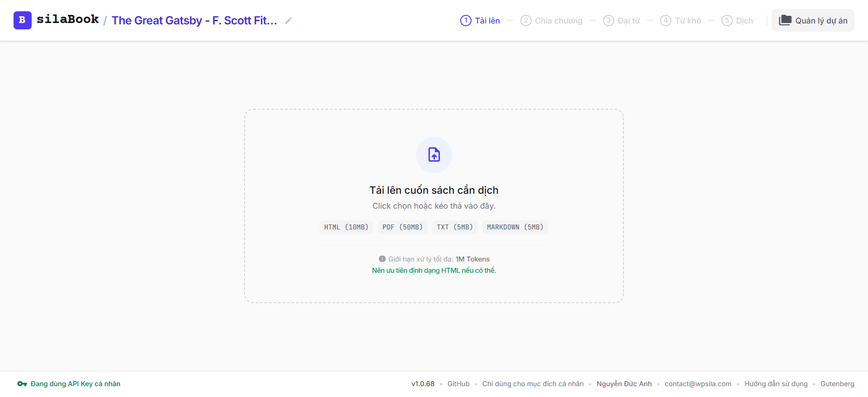Click the HTML (10MB) format tag
Image resolution: width=868 pixels, height=397 pixels.
[x=346, y=227]
